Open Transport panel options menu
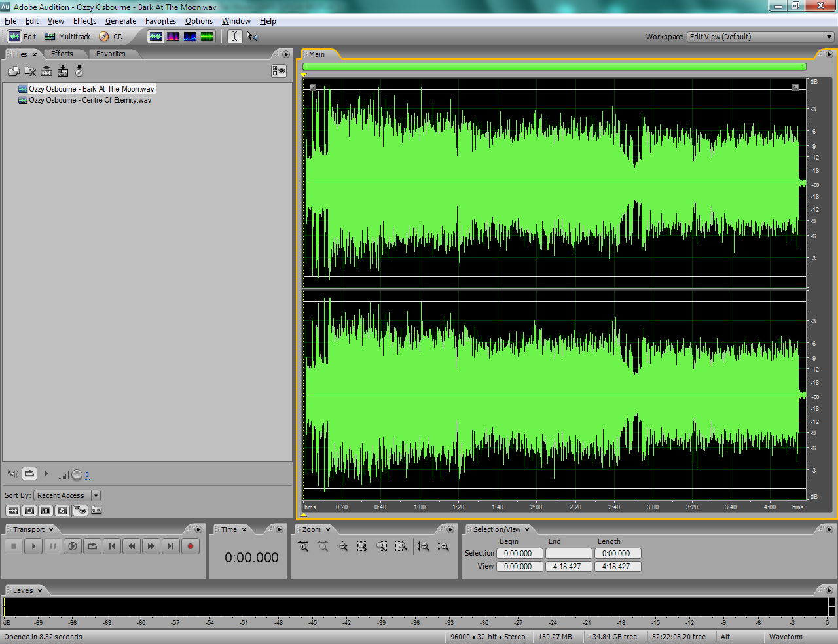 [x=198, y=529]
